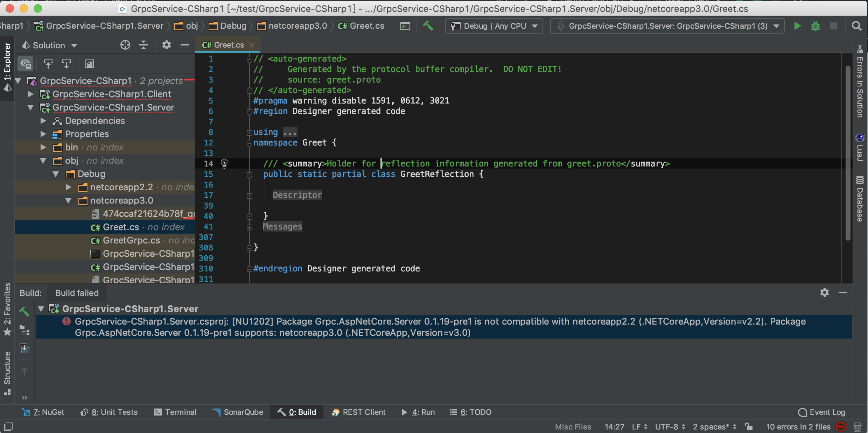This screenshot has width=868, height=433.
Task: Expand the Properties folder
Action: tap(43, 134)
